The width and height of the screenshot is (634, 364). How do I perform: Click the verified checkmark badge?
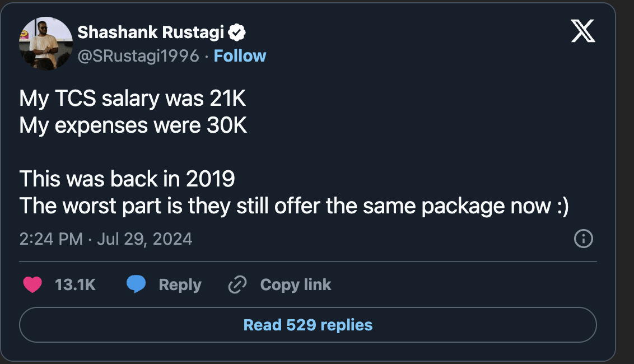(x=237, y=32)
